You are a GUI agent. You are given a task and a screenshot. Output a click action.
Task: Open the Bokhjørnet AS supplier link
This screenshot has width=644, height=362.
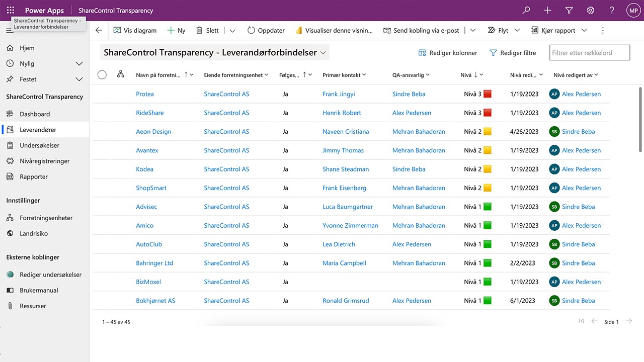155,301
